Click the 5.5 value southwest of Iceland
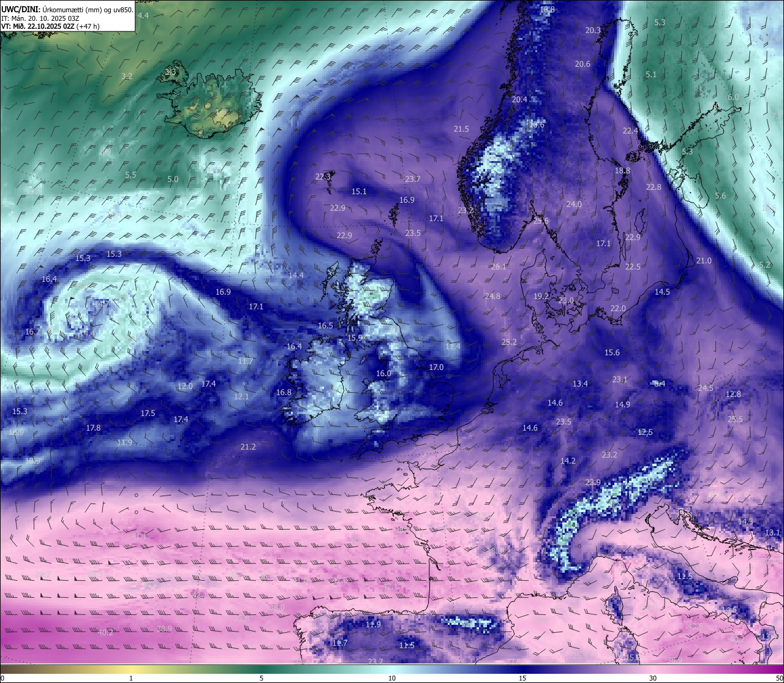This screenshot has height=683, width=784. (x=130, y=175)
